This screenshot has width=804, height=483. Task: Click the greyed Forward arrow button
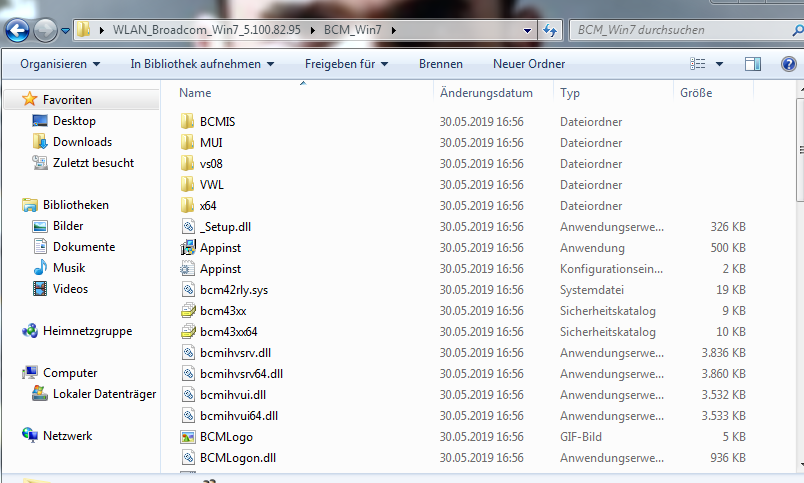tap(45, 30)
